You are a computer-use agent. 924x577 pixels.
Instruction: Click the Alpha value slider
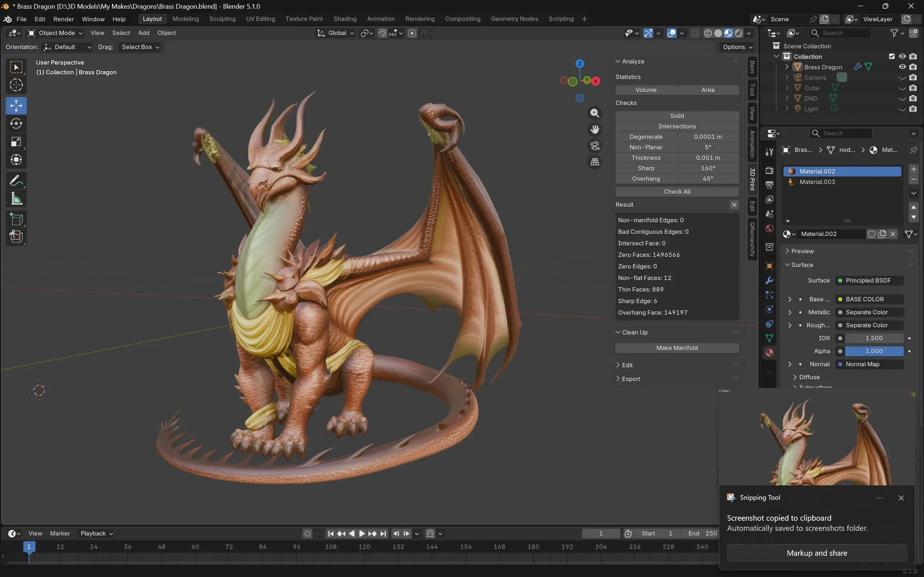click(874, 351)
